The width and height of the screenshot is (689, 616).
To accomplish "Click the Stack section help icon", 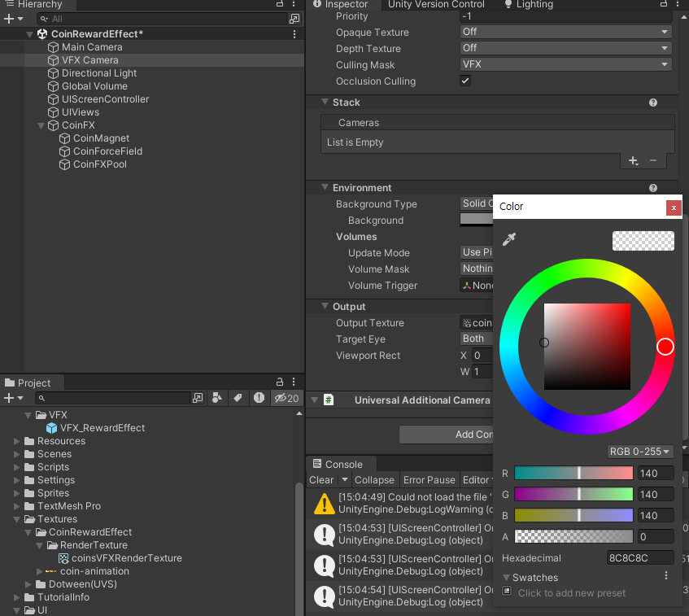I will [x=652, y=103].
